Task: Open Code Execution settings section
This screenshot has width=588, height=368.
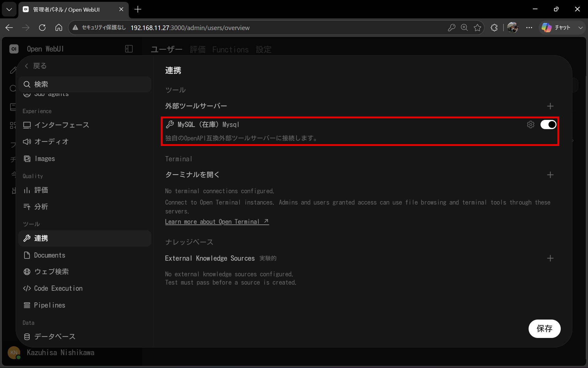Action: 85,288
